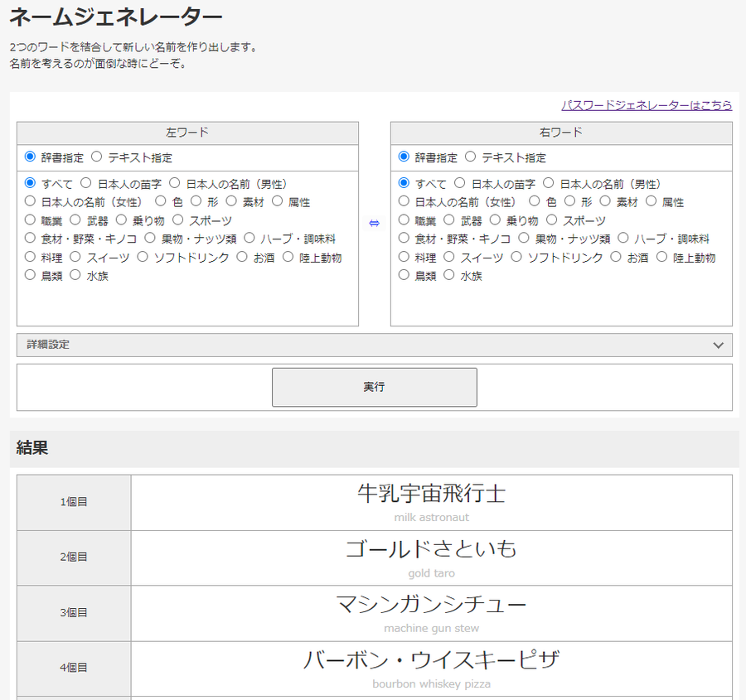Set left word to 陸上動物
The height and width of the screenshot is (700, 746).
coord(288,256)
